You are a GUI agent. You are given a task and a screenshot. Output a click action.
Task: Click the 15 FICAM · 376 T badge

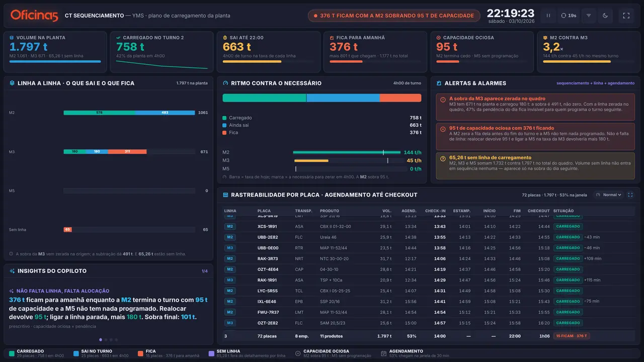[x=571, y=336]
